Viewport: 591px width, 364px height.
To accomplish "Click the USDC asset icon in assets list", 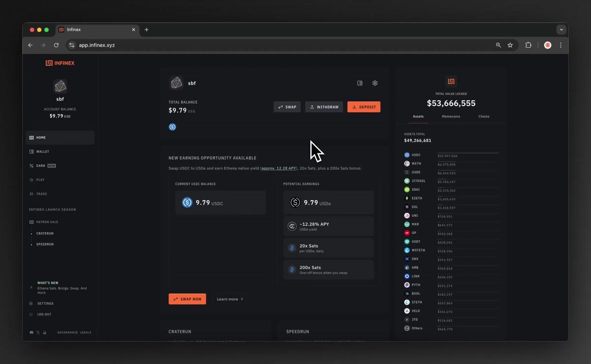I will (x=407, y=155).
